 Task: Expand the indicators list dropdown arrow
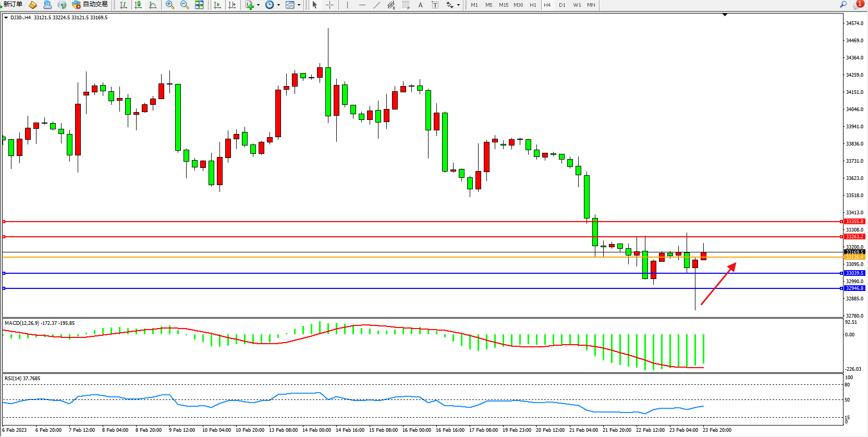pyautogui.click(x=259, y=5)
